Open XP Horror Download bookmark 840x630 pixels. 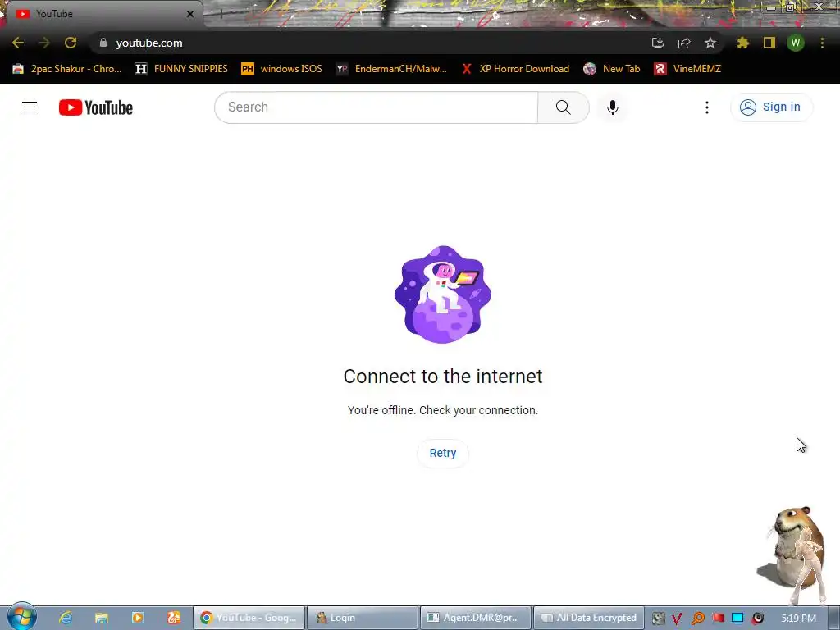(515, 69)
